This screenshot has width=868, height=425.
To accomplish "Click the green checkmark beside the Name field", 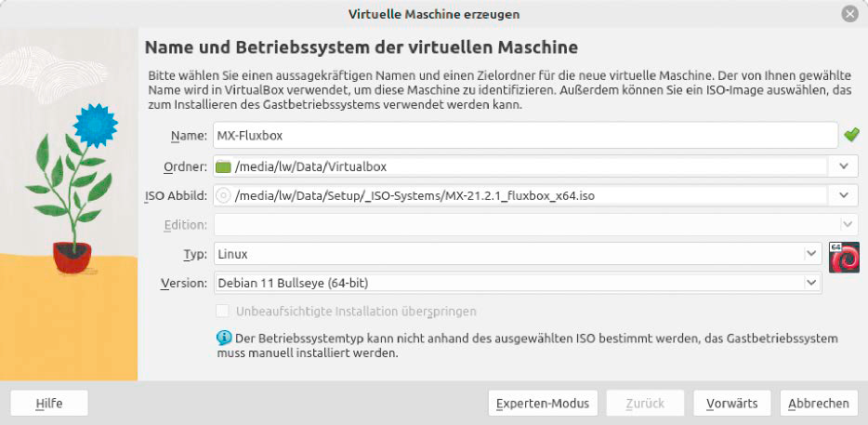I will pos(851,135).
